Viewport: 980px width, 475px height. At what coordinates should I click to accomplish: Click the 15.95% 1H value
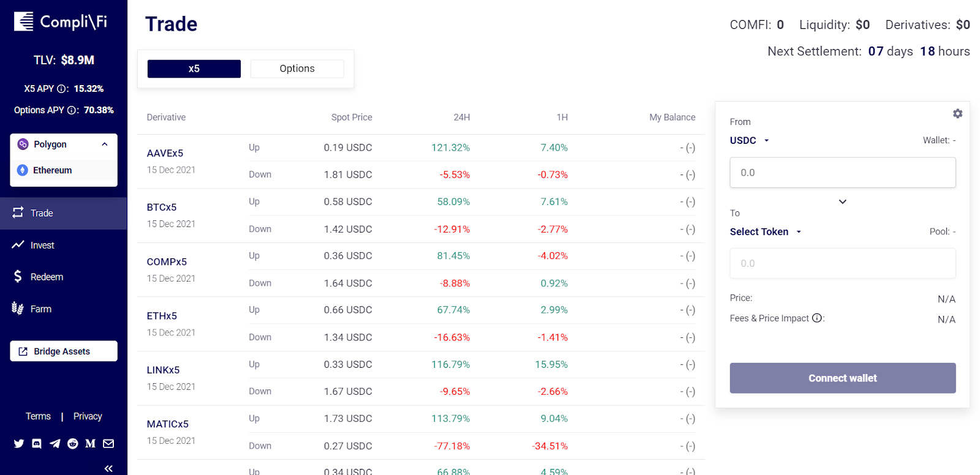pyautogui.click(x=551, y=364)
